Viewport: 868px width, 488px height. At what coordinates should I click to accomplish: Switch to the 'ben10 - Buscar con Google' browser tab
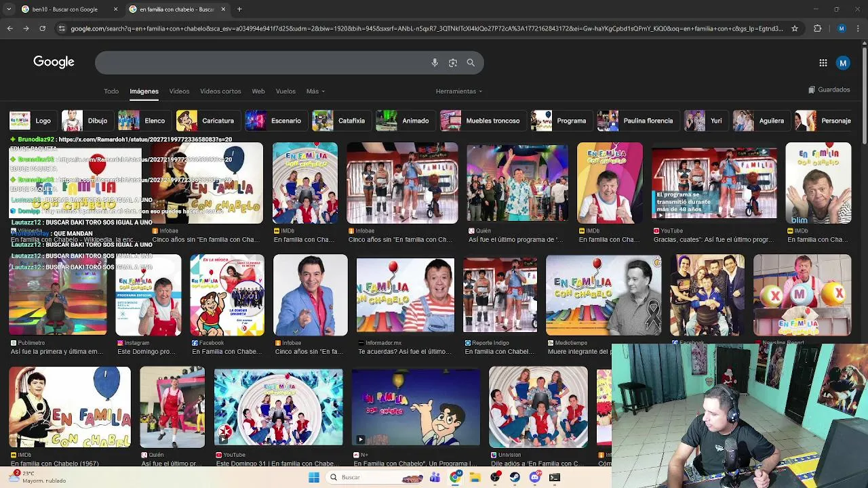pos(64,9)
